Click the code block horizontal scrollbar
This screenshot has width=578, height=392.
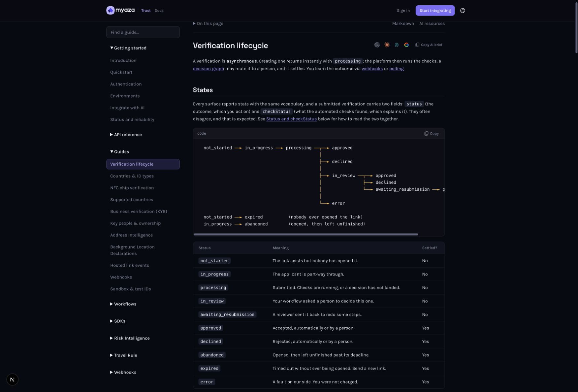click(x=306, y=234)
